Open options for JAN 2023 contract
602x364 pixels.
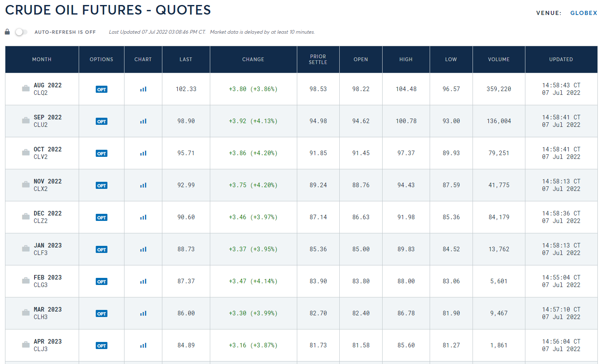click(102, 250)
